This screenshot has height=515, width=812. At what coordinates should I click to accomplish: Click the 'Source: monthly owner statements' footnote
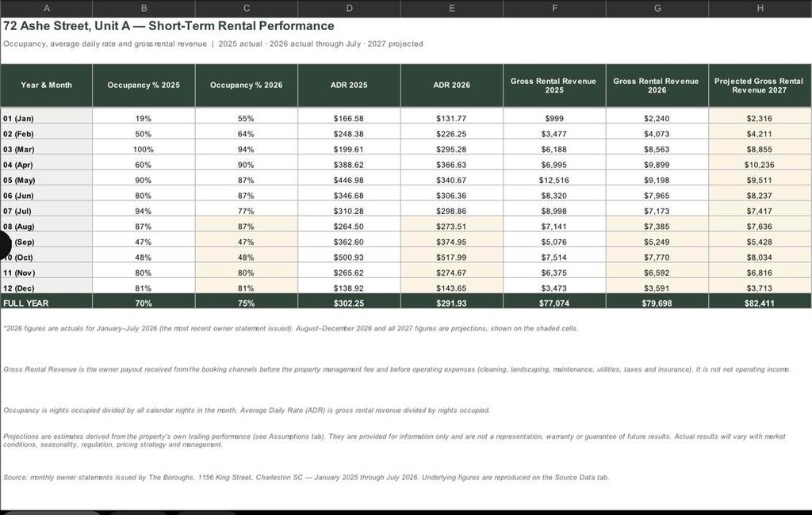point(306,477)
